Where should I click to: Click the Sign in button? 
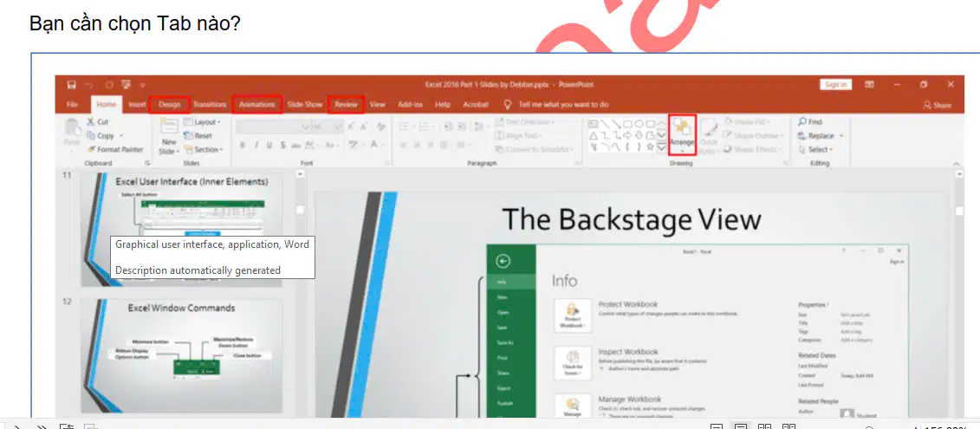(835, 84)
